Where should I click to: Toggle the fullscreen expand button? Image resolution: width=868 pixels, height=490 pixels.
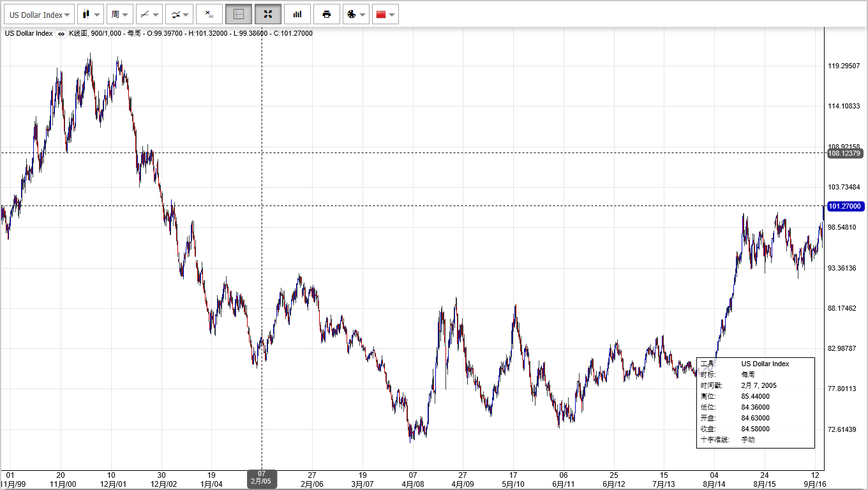point(268,14)
